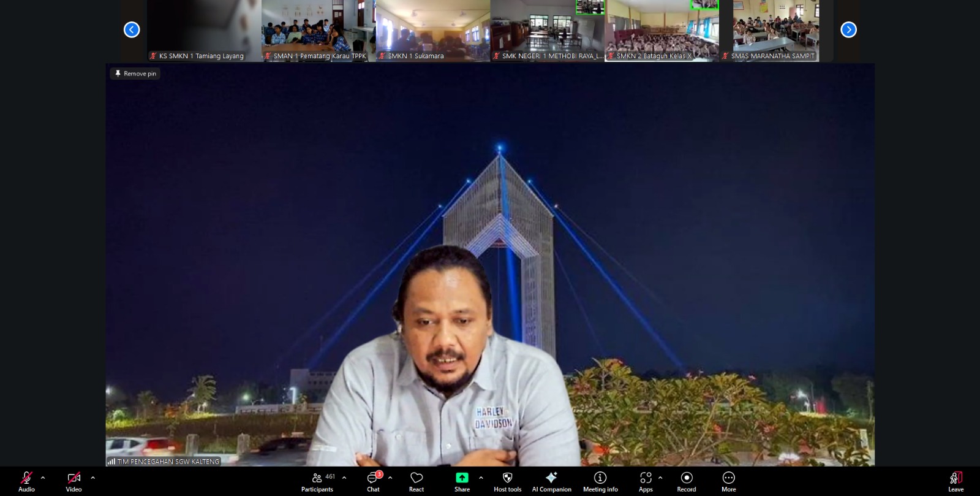980x496 pixels.
Task: Open the Chat panel
Action: pos(373,481)
